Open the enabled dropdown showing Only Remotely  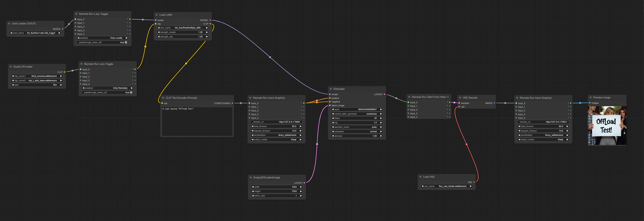click(108, 88)
